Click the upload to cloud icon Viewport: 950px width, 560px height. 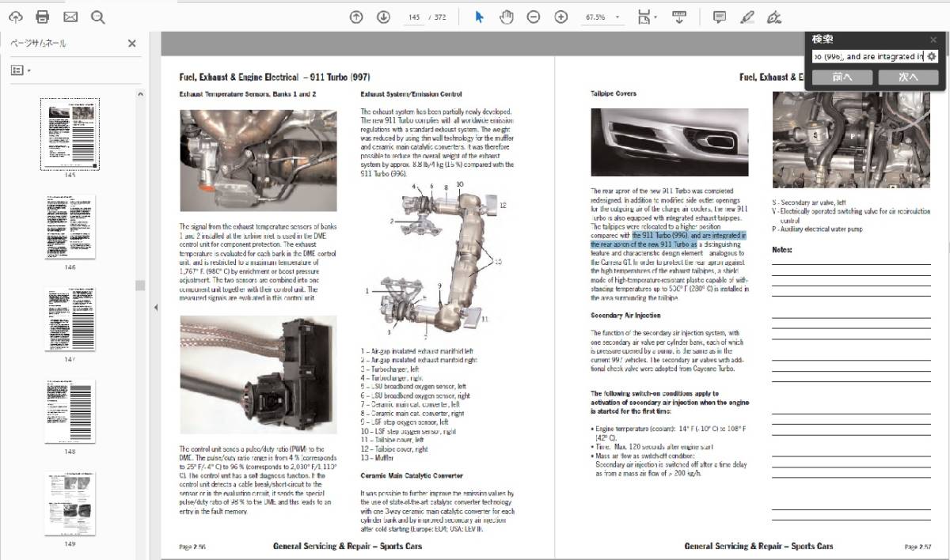point(16,17)
